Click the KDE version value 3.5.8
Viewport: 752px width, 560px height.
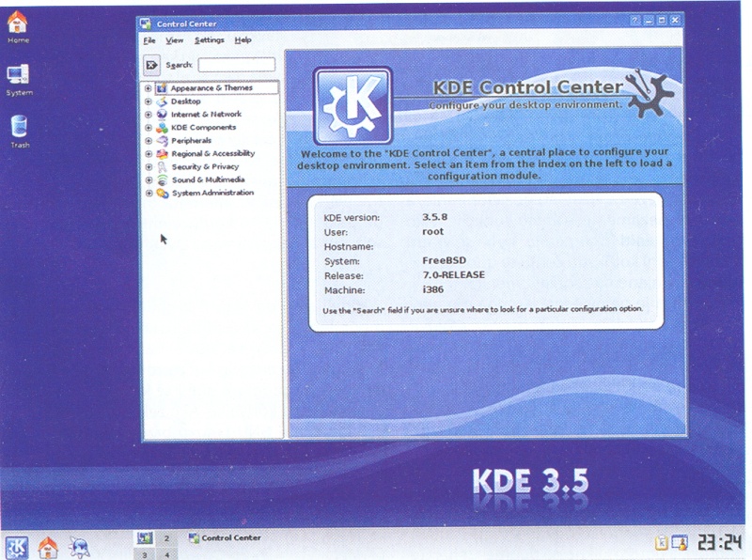[x=434, y=217]
